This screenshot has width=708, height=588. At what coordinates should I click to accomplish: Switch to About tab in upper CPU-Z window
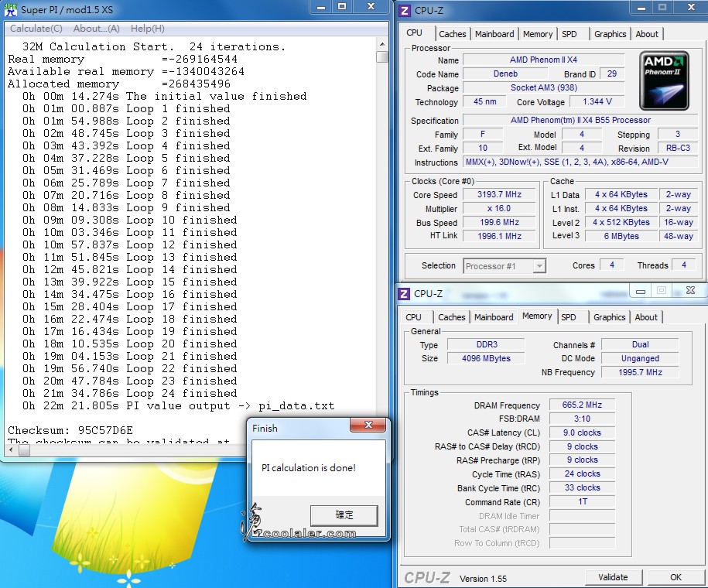pos(647,34)
